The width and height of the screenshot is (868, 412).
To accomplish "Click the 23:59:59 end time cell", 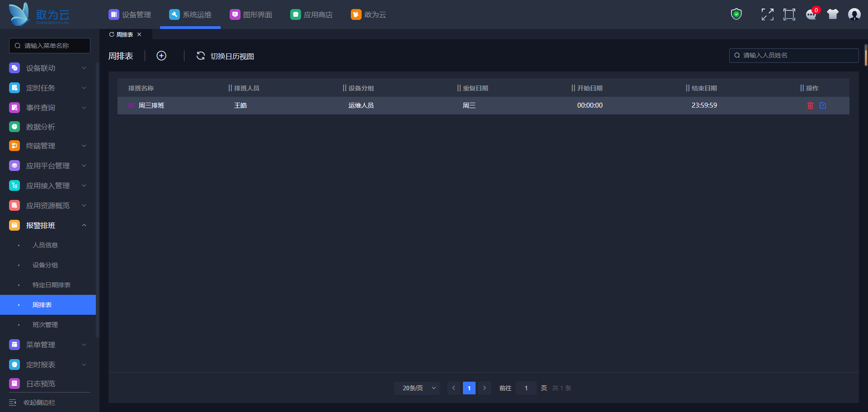I will 704,105.
